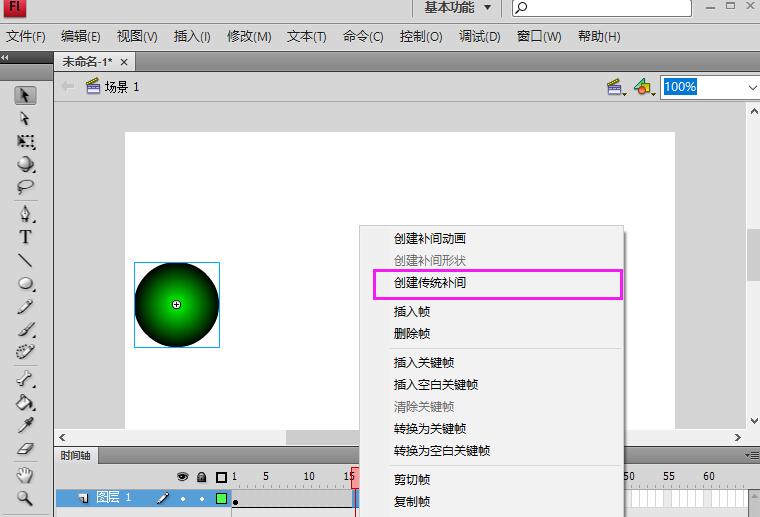Image resolution: width=760 pixels, height=517 pixels.
Task: Select the Free Transform tool
Action: [x=25, y=141]
